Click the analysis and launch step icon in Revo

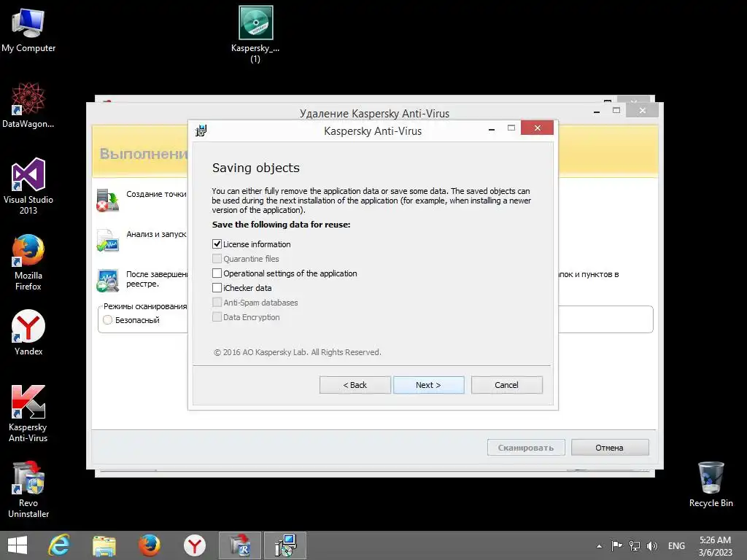click(108, 241)
